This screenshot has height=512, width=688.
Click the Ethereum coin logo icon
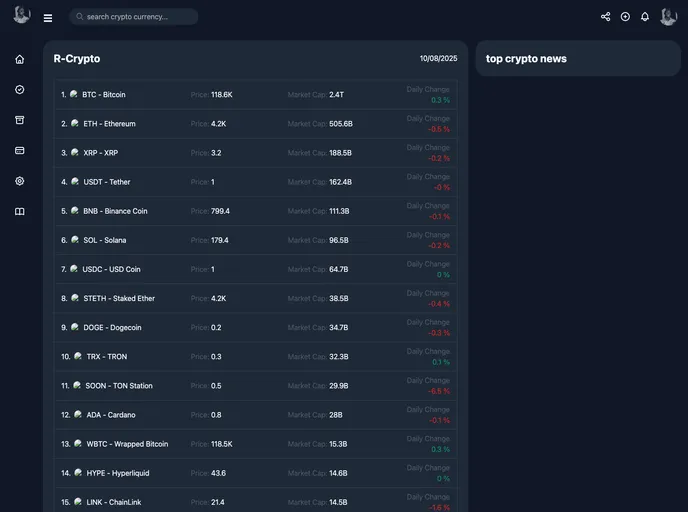[75, 123]
